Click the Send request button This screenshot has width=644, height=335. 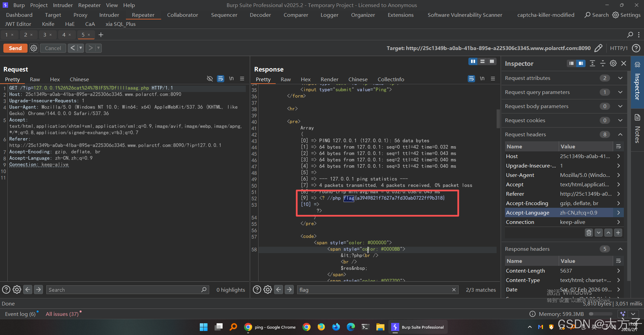[15, 48]
